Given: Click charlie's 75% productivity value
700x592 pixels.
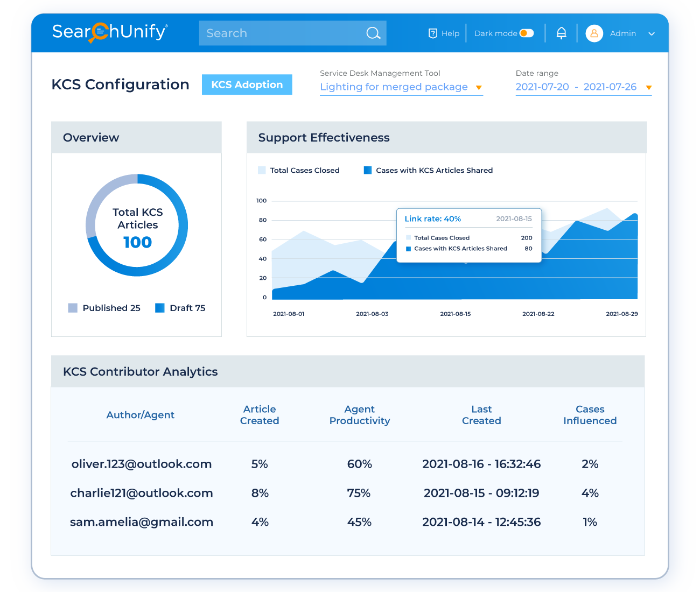Looking at the screenshot, I should (359, 493).
